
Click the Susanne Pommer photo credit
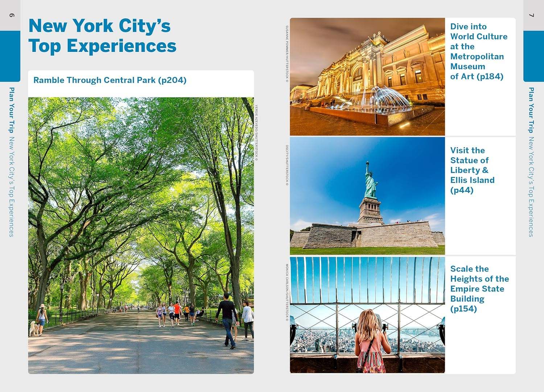coord(287,54)
